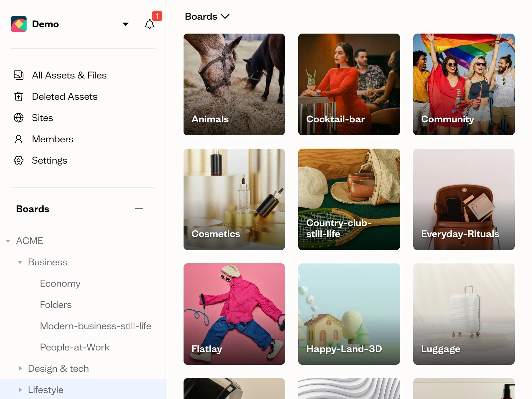Expand the Lifestyle folder arrow
The width and height of the screenshot is (532, 399).
click(20, 390)
